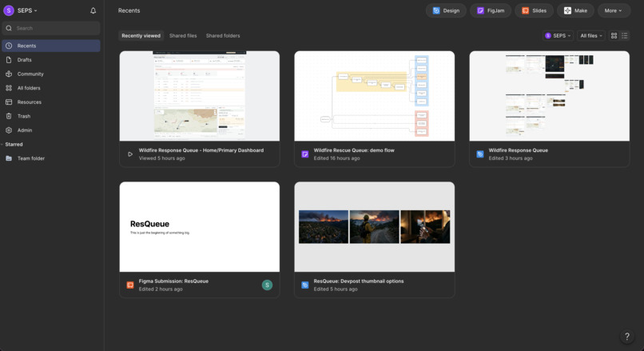The height and width of the screenshot is (351, 644).
Task: Click the Recents clock icon
Action: coord(9,46)
